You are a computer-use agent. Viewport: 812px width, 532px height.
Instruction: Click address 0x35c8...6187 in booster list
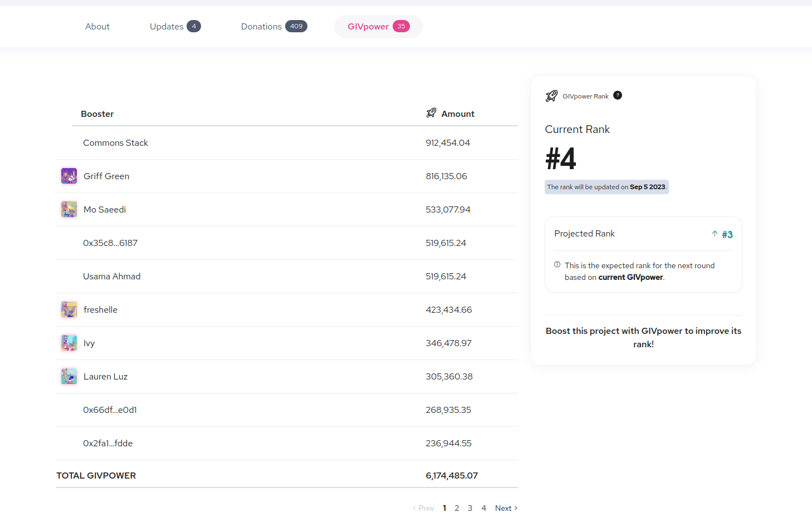pyautogui.click(x=110, y=243)
